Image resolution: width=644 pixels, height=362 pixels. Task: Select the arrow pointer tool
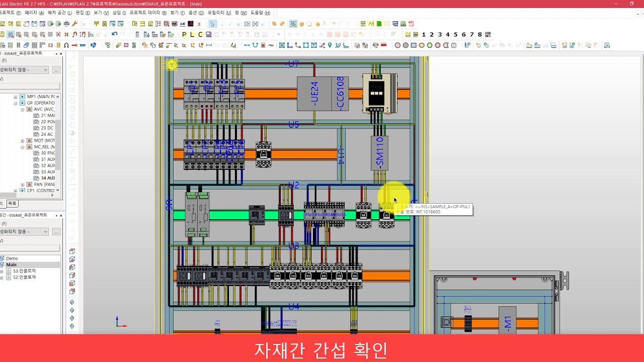[212, 24]
